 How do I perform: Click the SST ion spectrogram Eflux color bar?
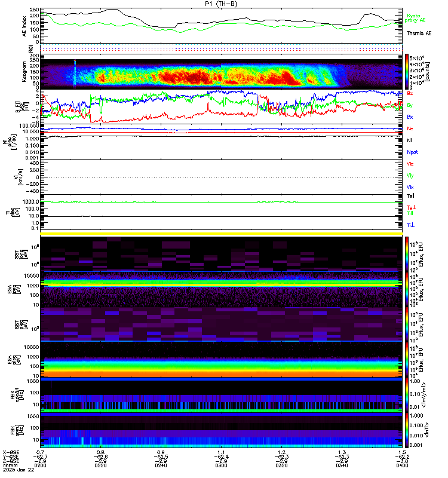pyautogui.click(x=407, y=255)
